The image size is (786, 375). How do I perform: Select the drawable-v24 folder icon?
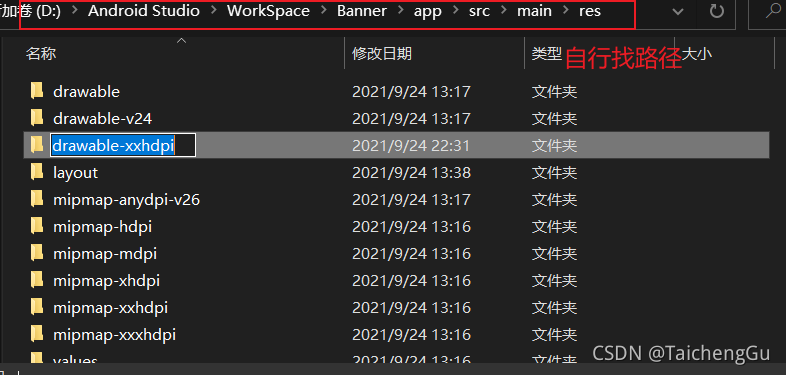tap(37, 118)
